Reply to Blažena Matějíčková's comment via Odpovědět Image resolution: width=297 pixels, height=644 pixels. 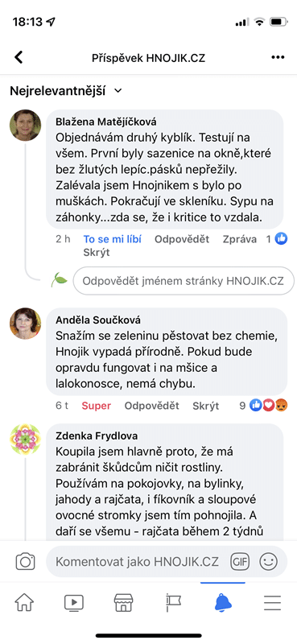point(182,239)
